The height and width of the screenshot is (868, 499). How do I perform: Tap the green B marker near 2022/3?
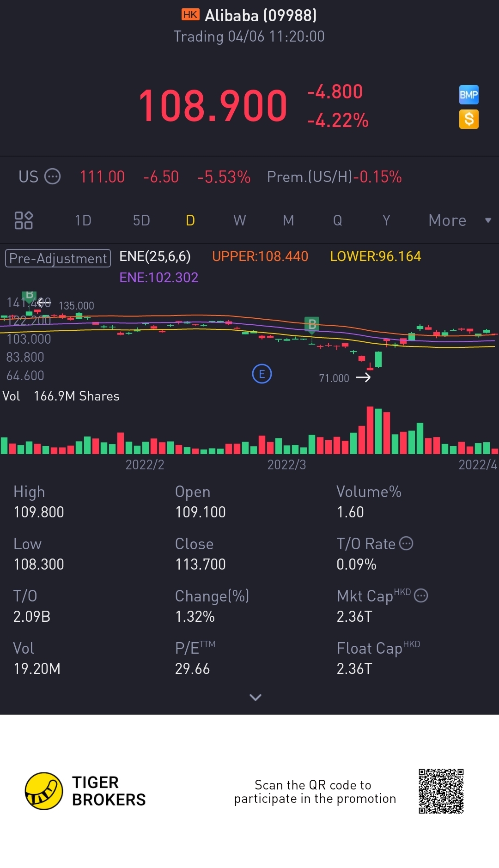click(x=312, y=324)
